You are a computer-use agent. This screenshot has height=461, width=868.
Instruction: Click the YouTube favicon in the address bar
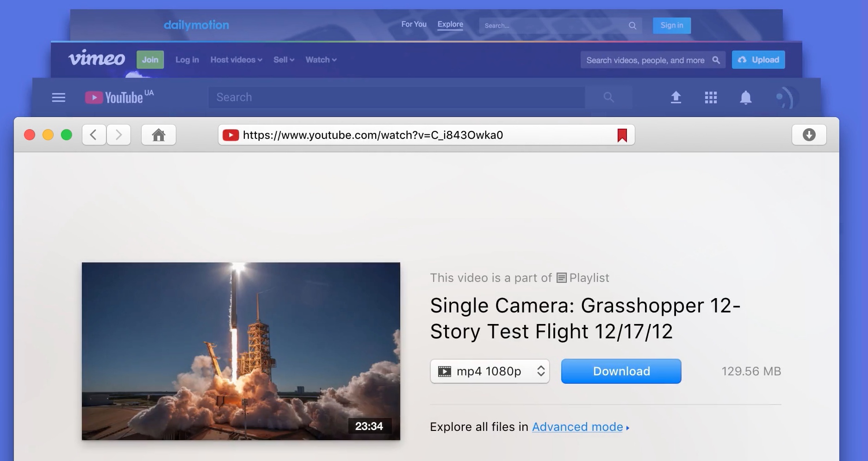pyautogui.click(x=230, y=135)
